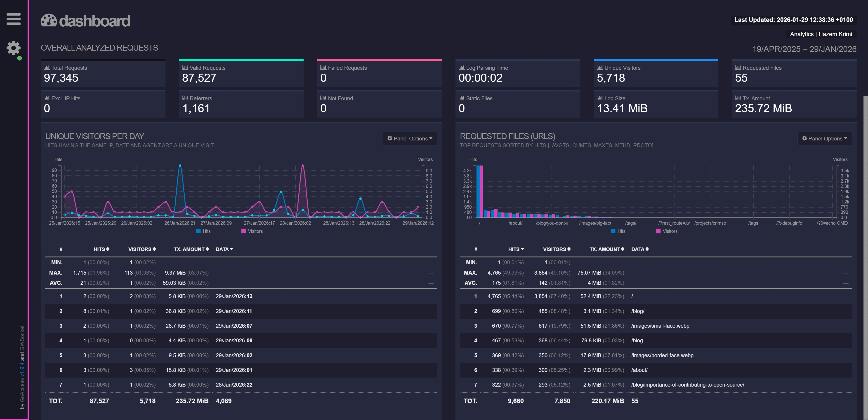Click the tall peak on the Hits line
Viewport: 868px width, 420px height.
click(180, 166)
